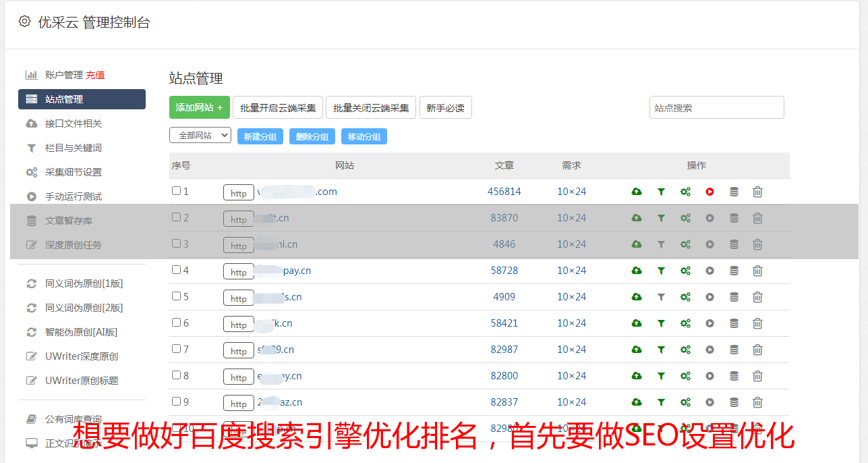
Task: Open 采集细节设置 in the sidebar
Action: click(73, 172)
